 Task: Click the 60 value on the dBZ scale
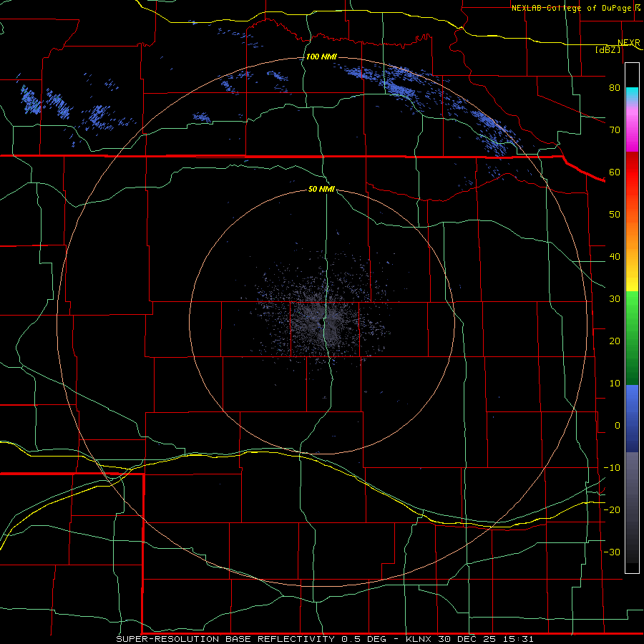coord(615,172)
